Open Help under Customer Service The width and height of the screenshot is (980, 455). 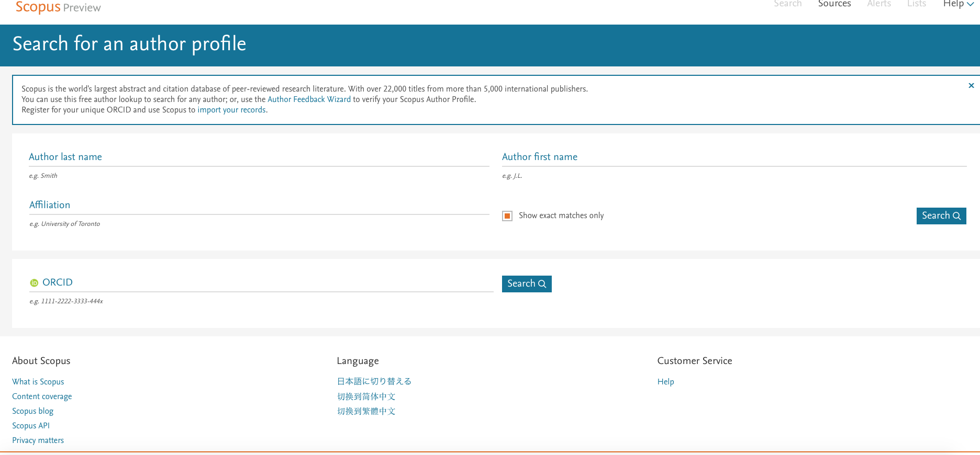coord(666,382)
